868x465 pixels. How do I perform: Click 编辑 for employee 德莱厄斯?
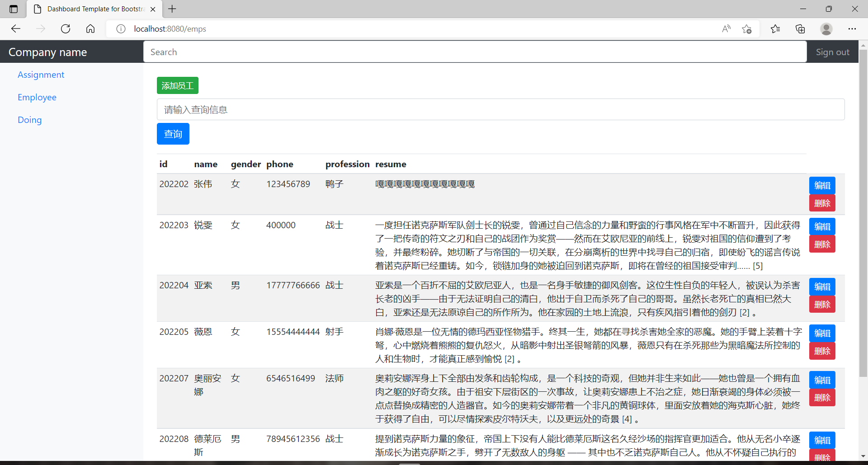822,440
